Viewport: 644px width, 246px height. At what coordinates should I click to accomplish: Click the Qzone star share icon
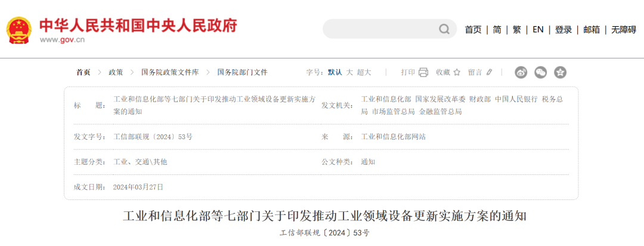click(x=560, y=72)
